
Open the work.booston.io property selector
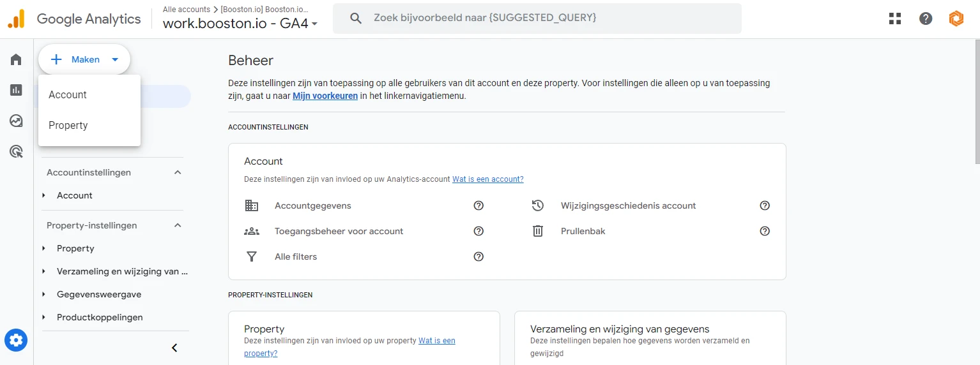pyautogui.click(x=240, y=24)
